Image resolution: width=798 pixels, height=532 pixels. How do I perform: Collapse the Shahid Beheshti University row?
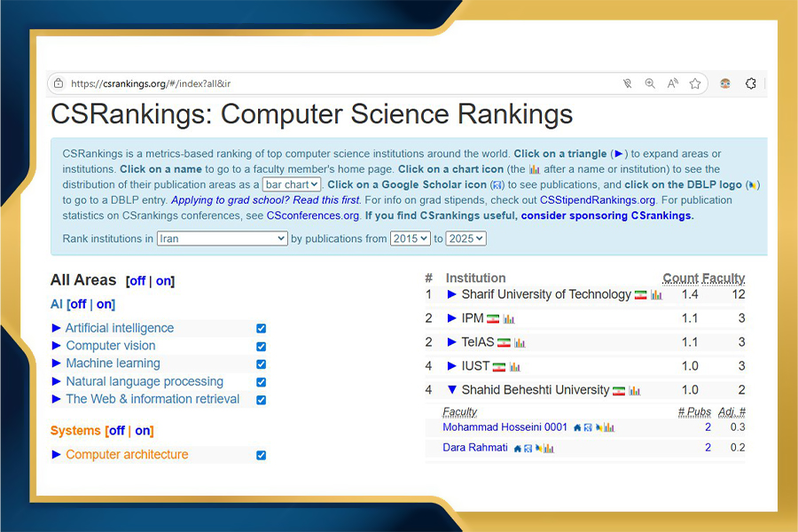click(x=452, y=390)
